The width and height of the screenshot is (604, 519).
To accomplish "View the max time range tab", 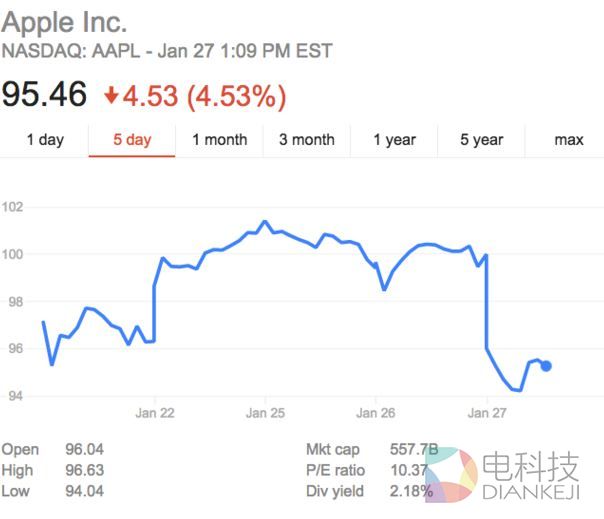I will click(568, 140).
